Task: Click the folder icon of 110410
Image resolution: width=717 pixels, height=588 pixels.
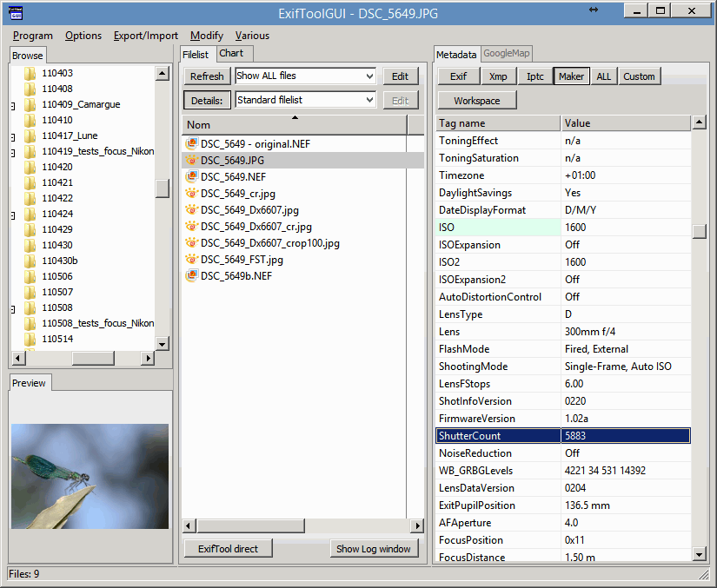Action: [30, 120]
